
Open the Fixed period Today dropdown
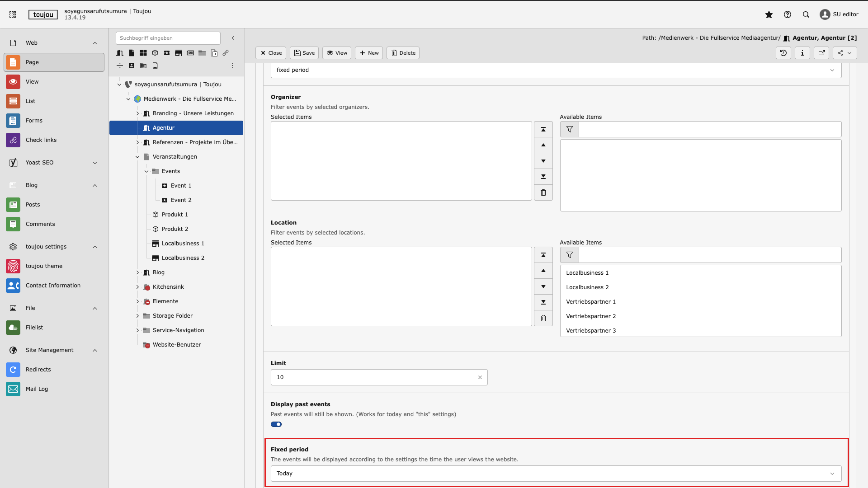556,474
